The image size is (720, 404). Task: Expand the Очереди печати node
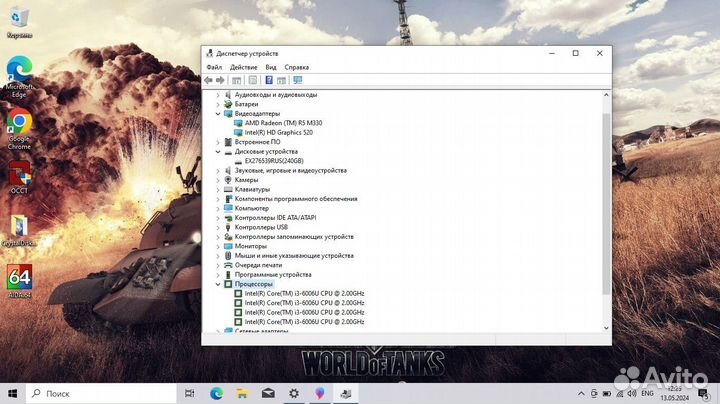coord(218,265)
